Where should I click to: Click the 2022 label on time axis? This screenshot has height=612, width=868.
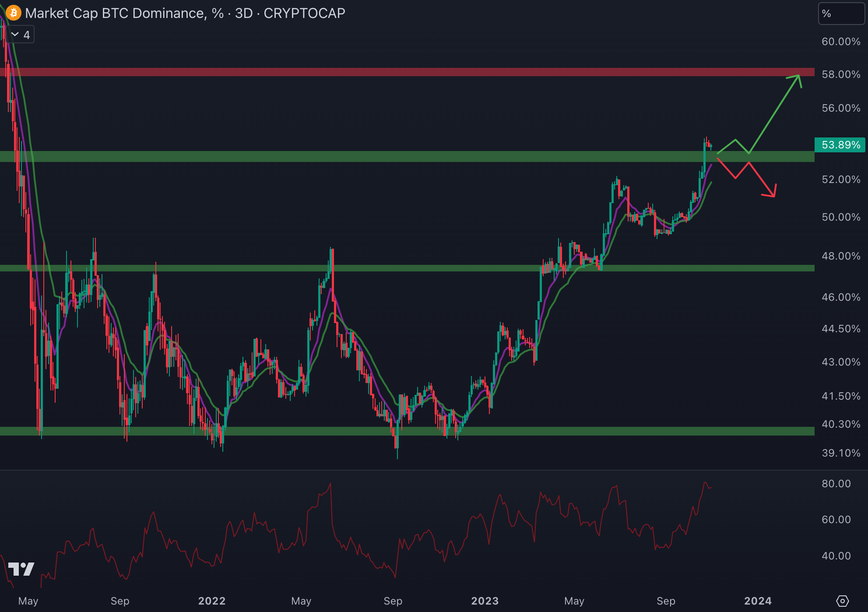[211, 601]
